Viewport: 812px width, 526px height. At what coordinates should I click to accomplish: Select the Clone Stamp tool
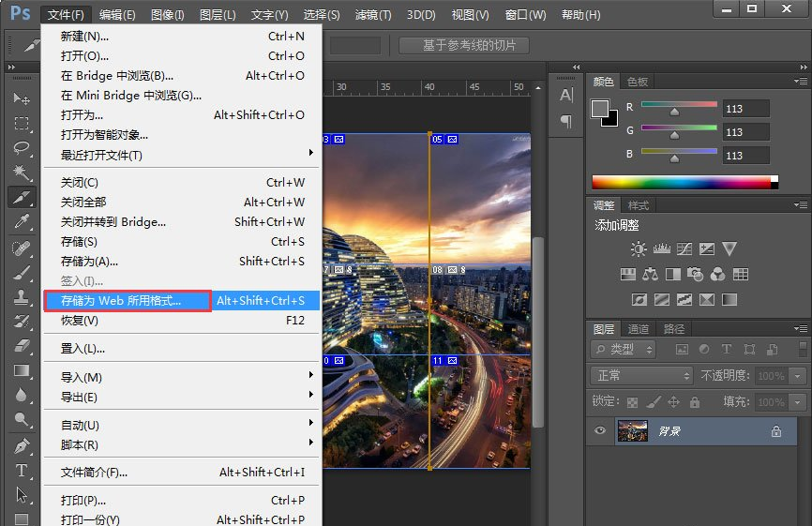[x=22, y=296]
